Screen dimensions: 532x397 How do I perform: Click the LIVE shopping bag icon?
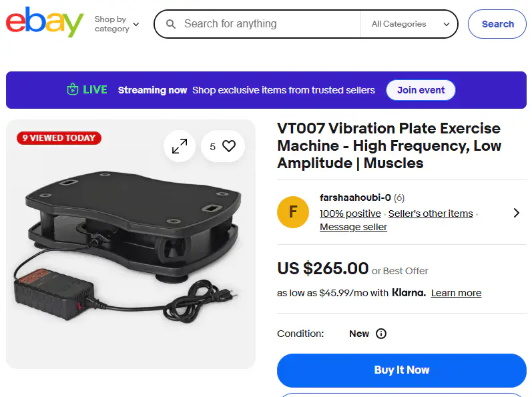73,89
